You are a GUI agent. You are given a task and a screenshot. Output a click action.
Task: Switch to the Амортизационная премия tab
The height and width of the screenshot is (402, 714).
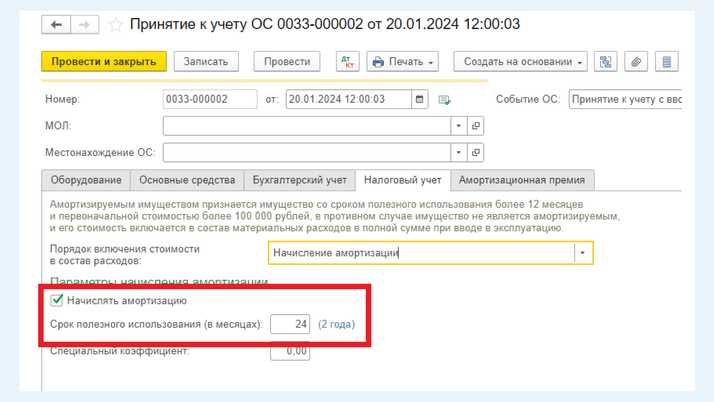coord(522,180)
